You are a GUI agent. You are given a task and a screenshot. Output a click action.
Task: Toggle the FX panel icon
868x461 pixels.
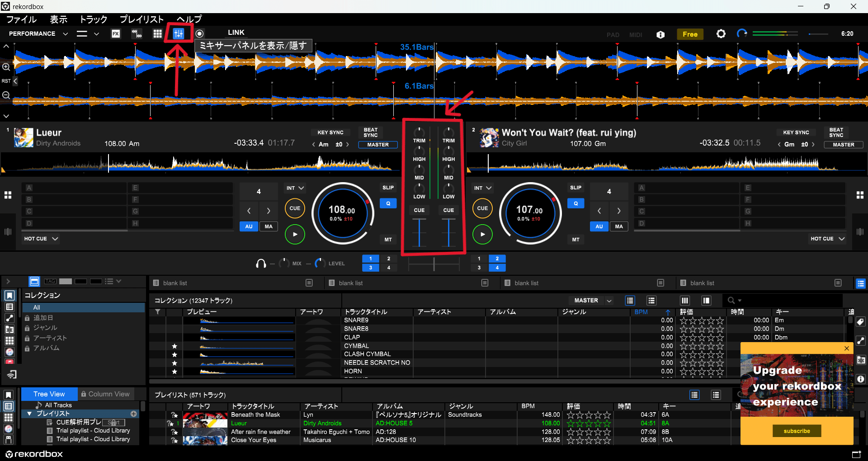click(x=116, y=34)
